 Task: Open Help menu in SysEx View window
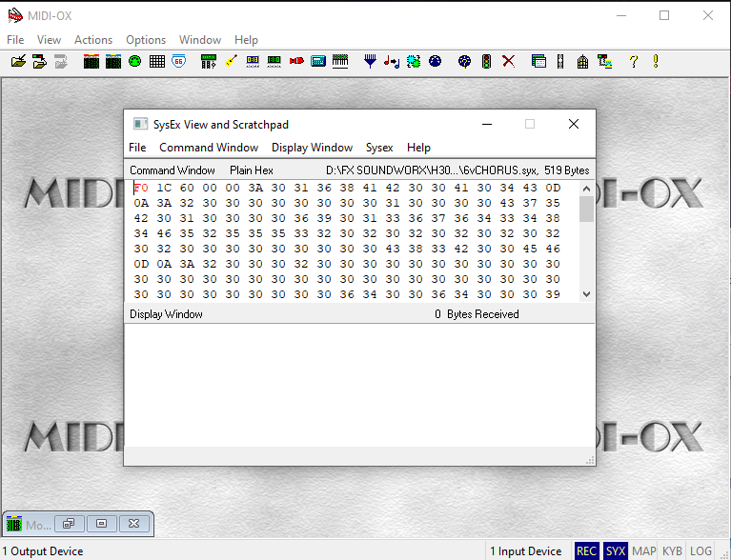pos(418,148)
